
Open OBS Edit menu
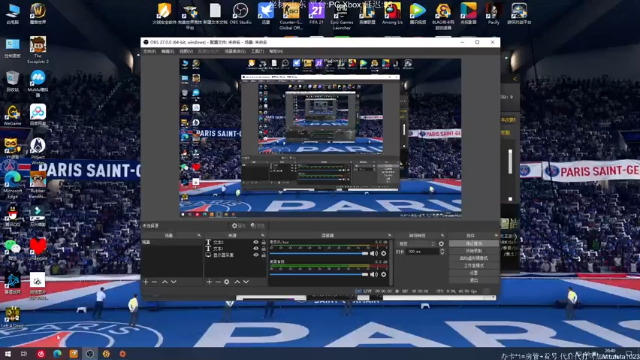pyautogui.click(x=168, y=51)
